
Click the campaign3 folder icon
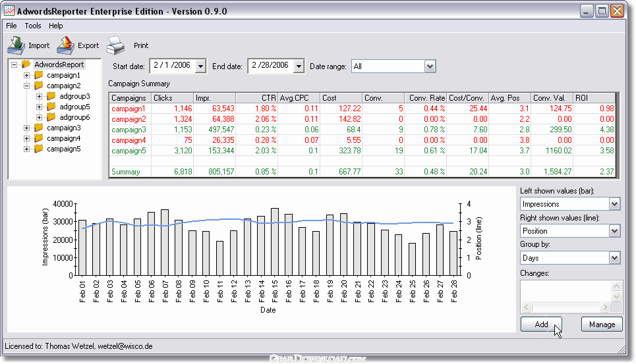[x=38, y=128]
